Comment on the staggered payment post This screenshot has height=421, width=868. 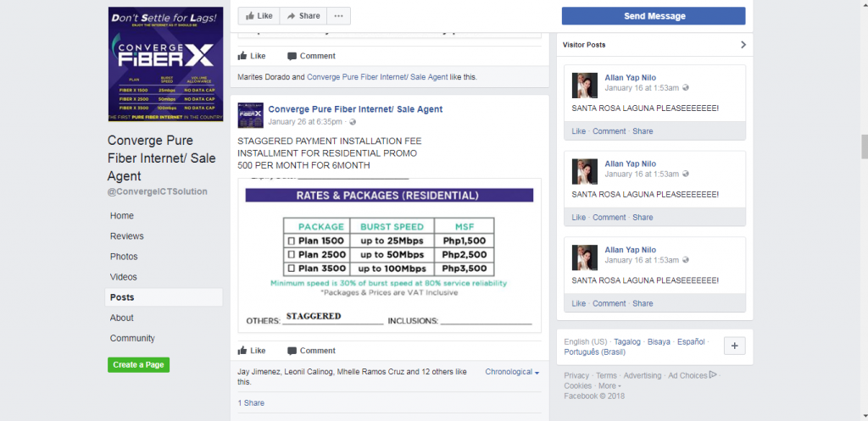(312, 351)
